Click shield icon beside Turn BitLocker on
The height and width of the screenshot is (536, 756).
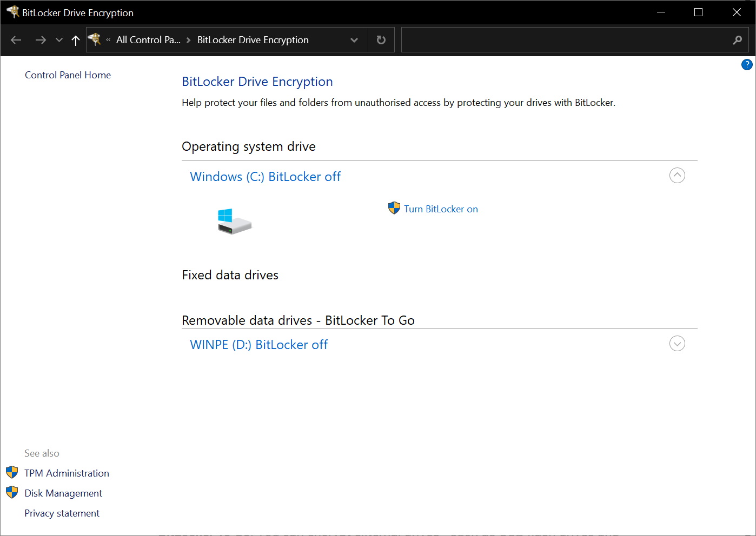394,208
